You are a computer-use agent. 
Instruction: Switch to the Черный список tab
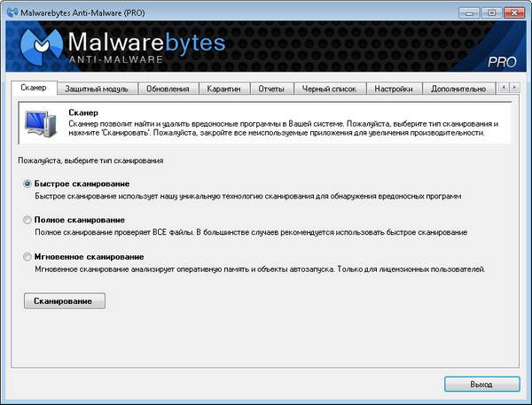click(327, 89)
